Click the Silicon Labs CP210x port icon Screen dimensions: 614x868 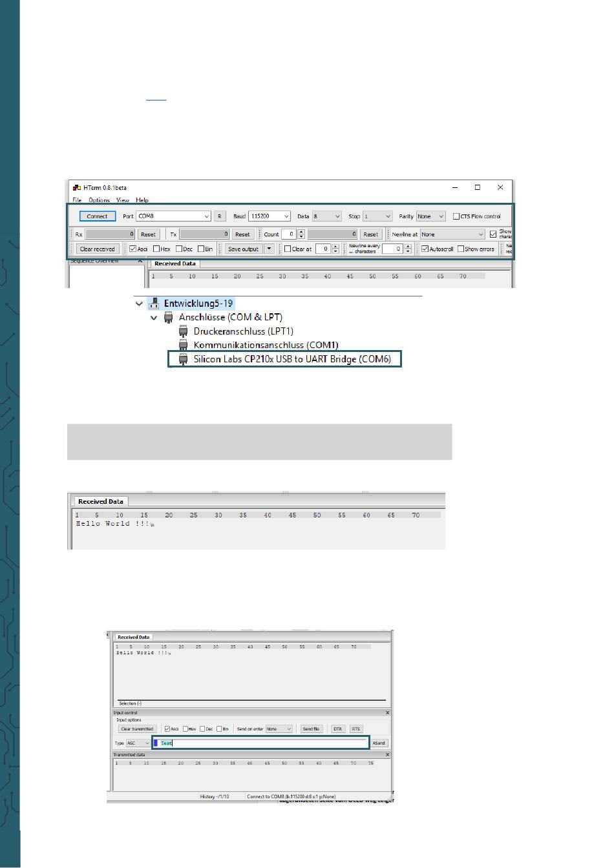click(x=183, y=359)
